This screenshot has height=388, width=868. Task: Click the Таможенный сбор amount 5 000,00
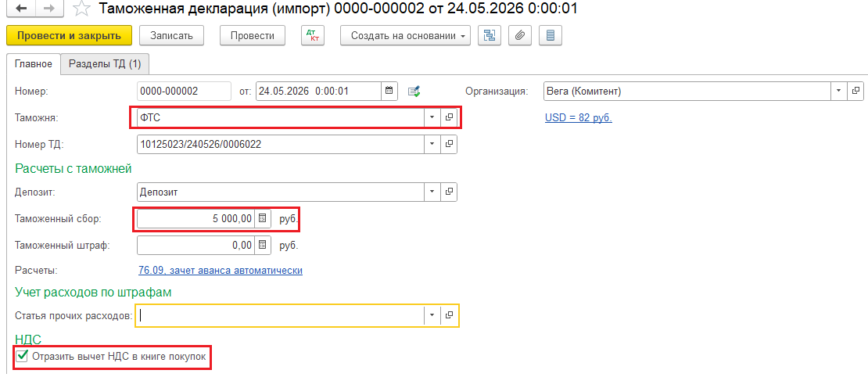pyautogui.click(x=195, y=218)
